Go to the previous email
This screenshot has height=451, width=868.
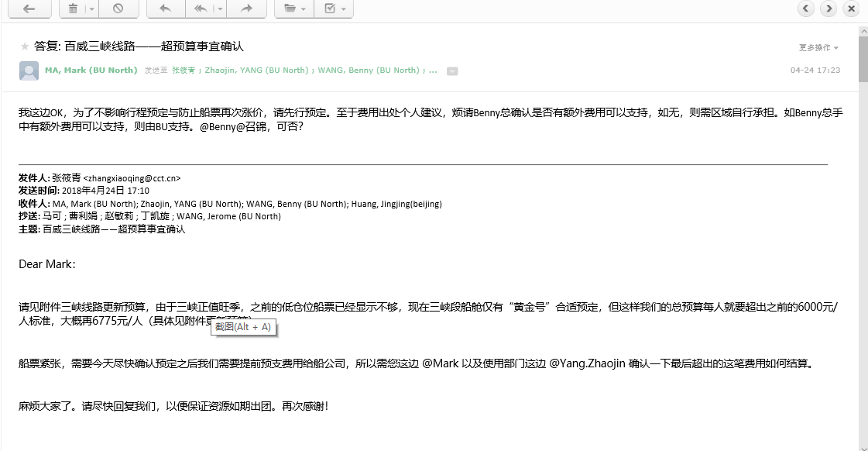pyautogui.click(x=807, y=9)
